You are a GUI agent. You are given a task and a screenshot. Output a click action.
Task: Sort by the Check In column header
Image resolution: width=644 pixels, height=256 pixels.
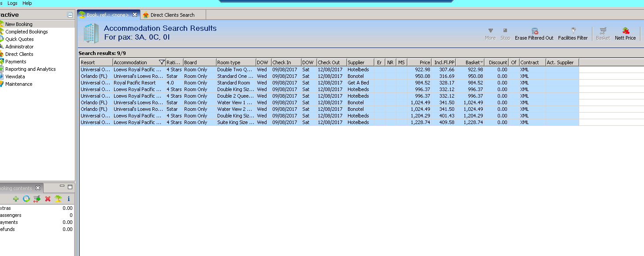(286, 62)
